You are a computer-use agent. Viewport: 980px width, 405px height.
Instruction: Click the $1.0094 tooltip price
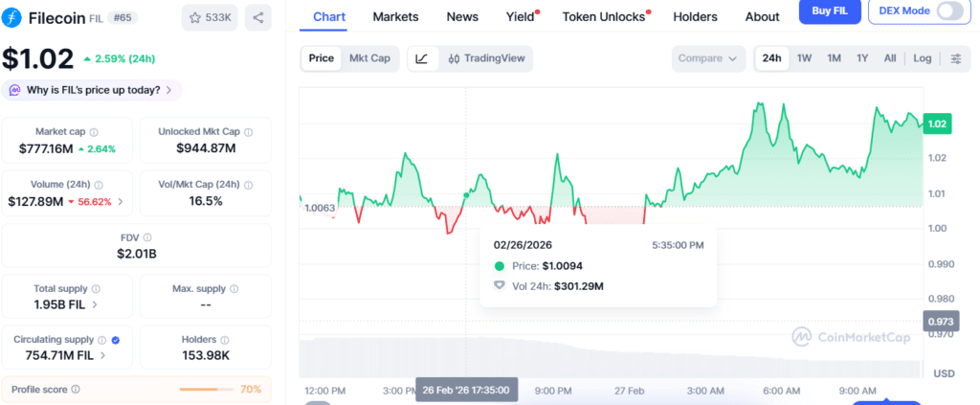[x=562, y=265]
